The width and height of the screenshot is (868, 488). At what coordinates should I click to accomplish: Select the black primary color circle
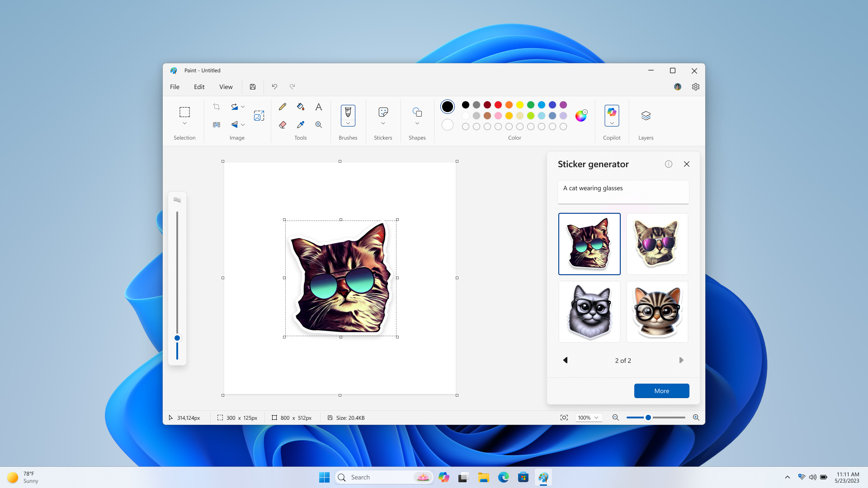click(x=447, y=107)
